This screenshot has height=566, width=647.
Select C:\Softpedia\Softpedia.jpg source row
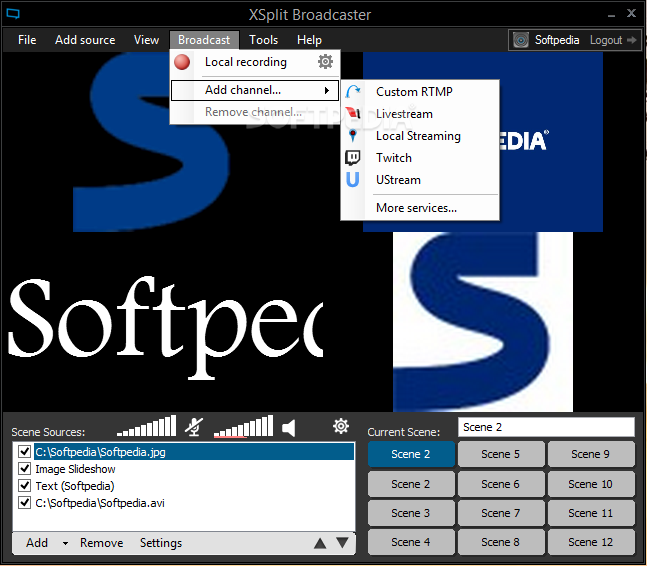pos(184,452)
